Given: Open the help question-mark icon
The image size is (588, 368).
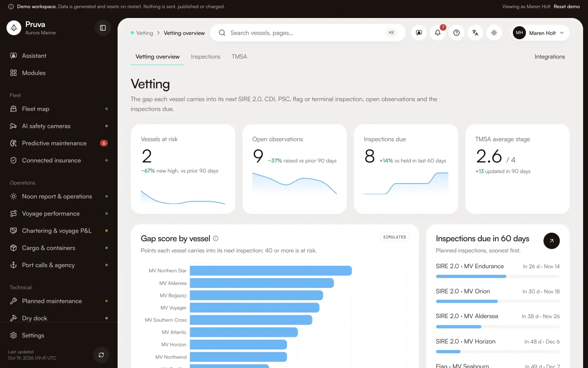Looking at the screenshot, I should click(x=457, y=33).
